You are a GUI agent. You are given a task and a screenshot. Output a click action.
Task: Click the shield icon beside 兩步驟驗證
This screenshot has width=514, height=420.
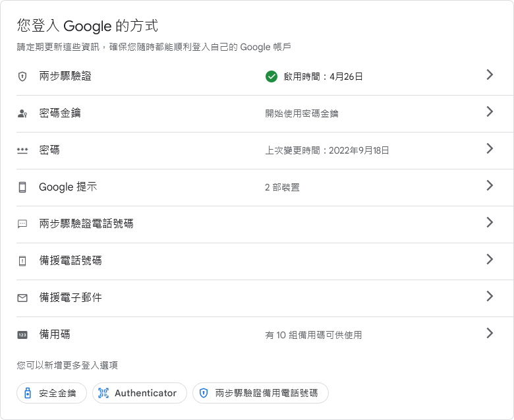[22, 76]
